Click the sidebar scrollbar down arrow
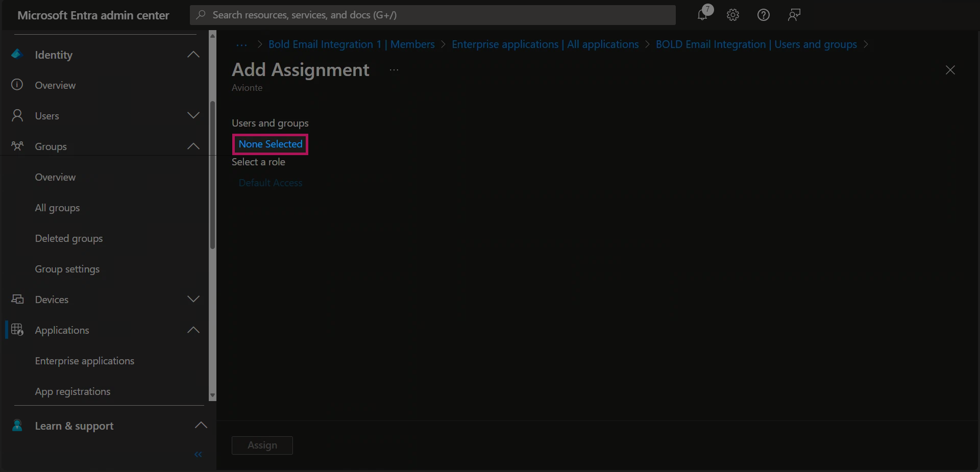This screenshot has height=472, width=980. point(212,396)
